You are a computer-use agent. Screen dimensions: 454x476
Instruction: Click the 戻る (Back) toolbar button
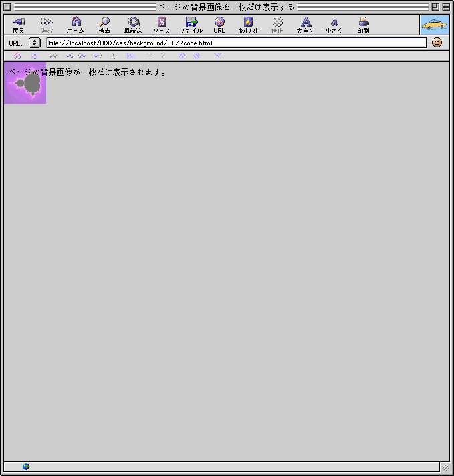(18, 25)
